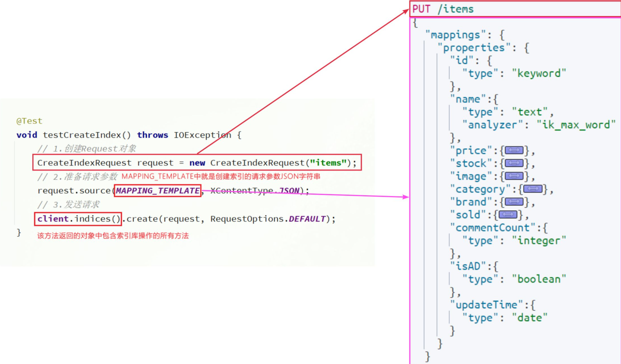Click the MAPPING_TEMPLATE constant in code
The height and width of the screenshot is (364, 621).
coord(158,191)
